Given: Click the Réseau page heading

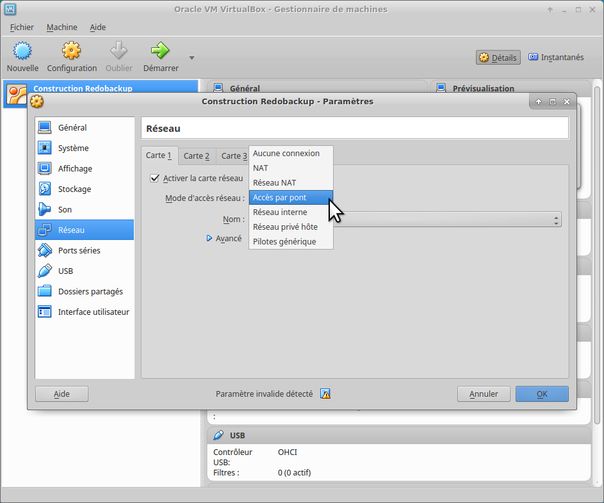Looking at the screenshot, I should (163, 129).
